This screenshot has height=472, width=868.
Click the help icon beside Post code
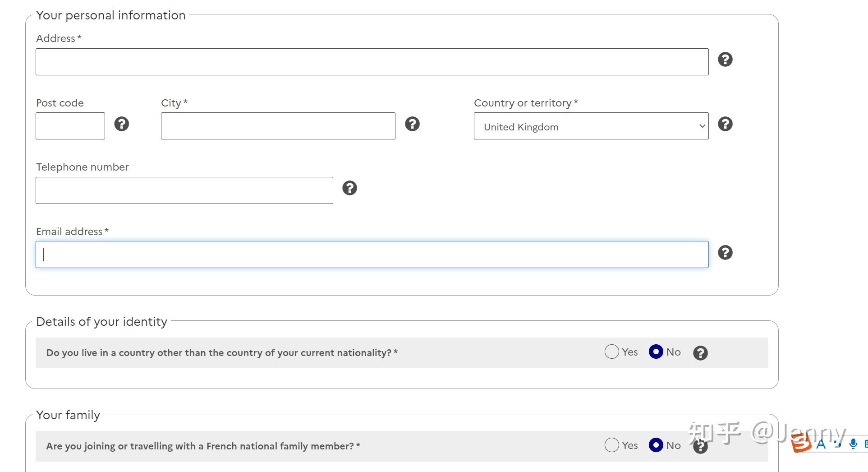(121, 124)
